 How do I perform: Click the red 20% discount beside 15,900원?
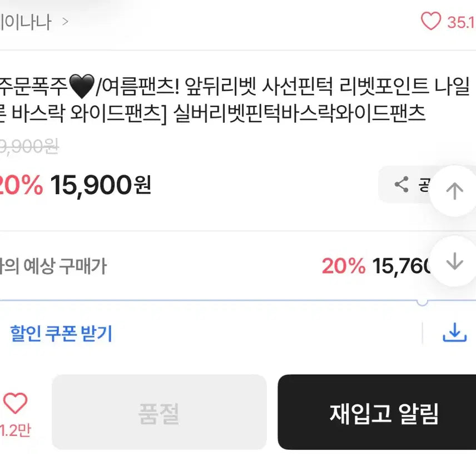pyautogui.click(x=21, y=185)
